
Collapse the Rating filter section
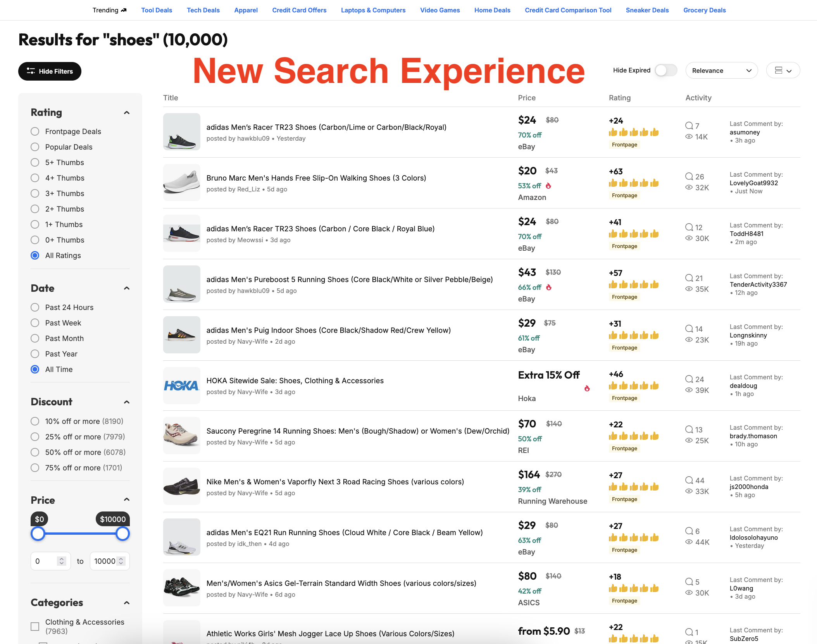127,112
